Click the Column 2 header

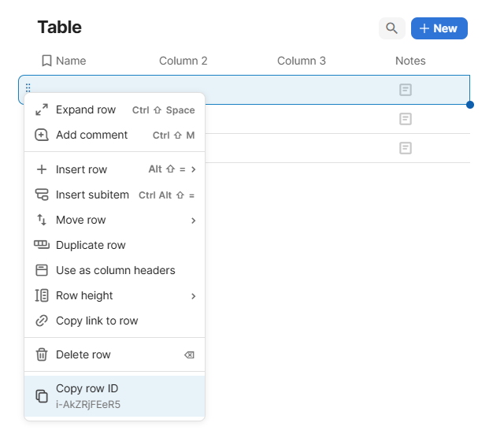(x=183, y=61)
